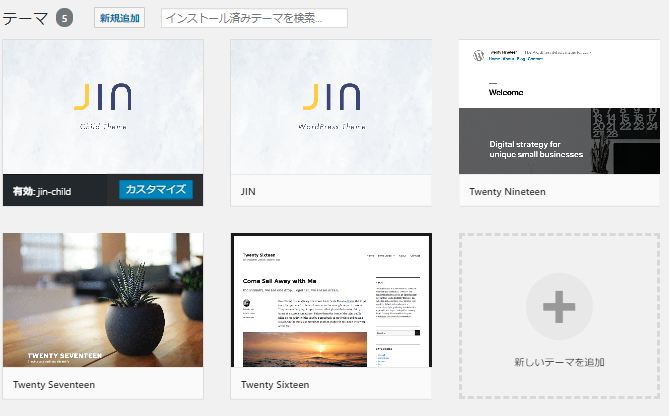Click the Twenty Seventeen theme name

pyautogui.click(x=54, y=384)
